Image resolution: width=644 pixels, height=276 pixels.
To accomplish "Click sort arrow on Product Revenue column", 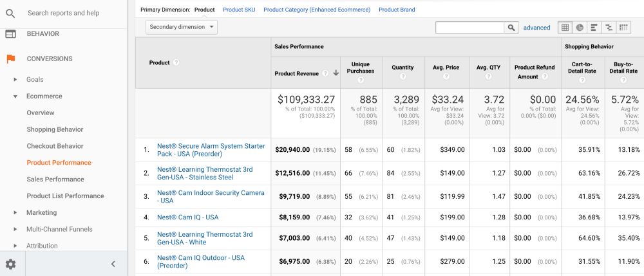I will 336,73.
